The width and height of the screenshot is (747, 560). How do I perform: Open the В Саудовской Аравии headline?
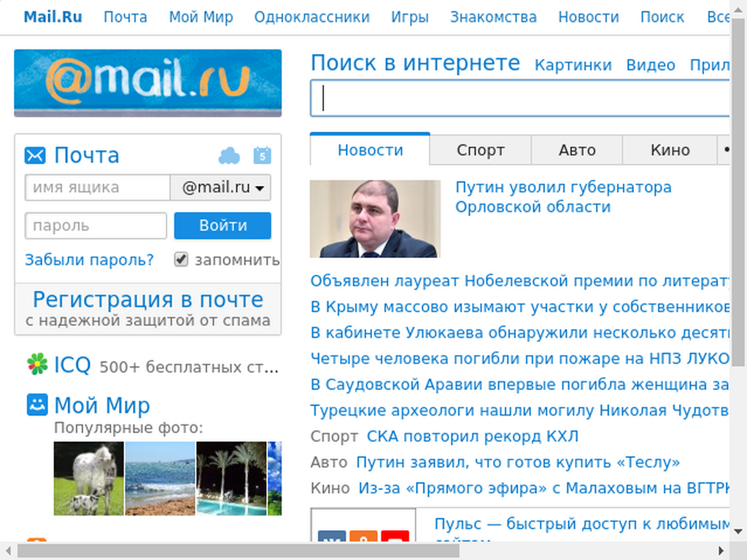point(519,384)
